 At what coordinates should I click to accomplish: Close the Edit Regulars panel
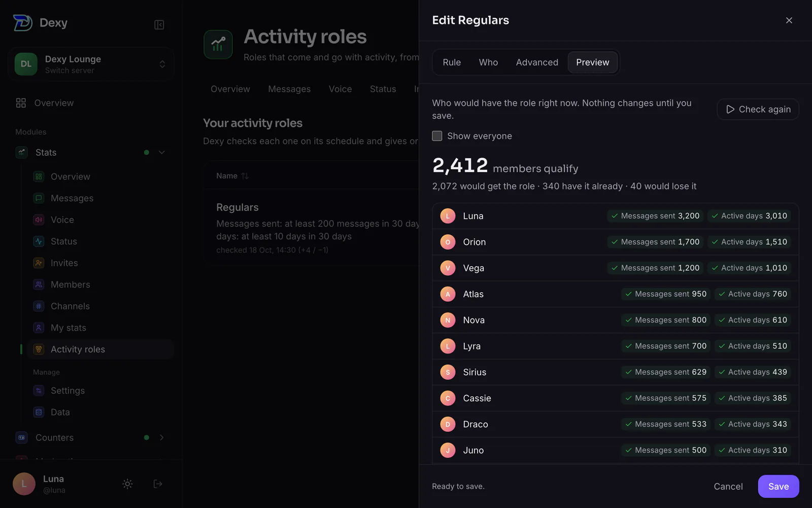click(x=789, y=20)
